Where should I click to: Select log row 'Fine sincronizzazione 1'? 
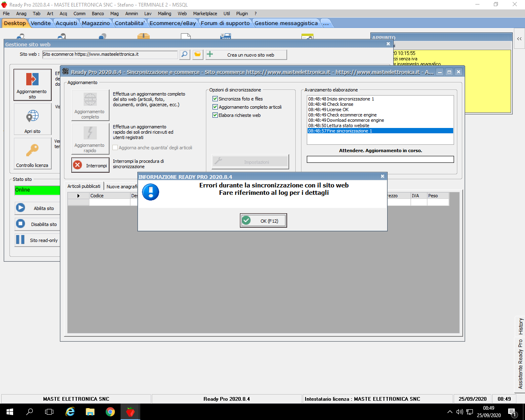pyautogui.click(x=380, y=131)
